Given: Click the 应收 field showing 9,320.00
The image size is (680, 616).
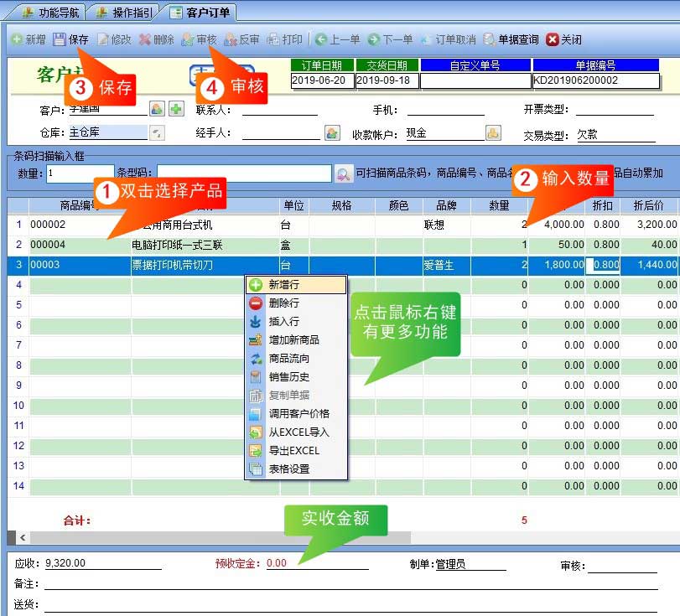Looking at the screenshot, I should coord(103,563).
